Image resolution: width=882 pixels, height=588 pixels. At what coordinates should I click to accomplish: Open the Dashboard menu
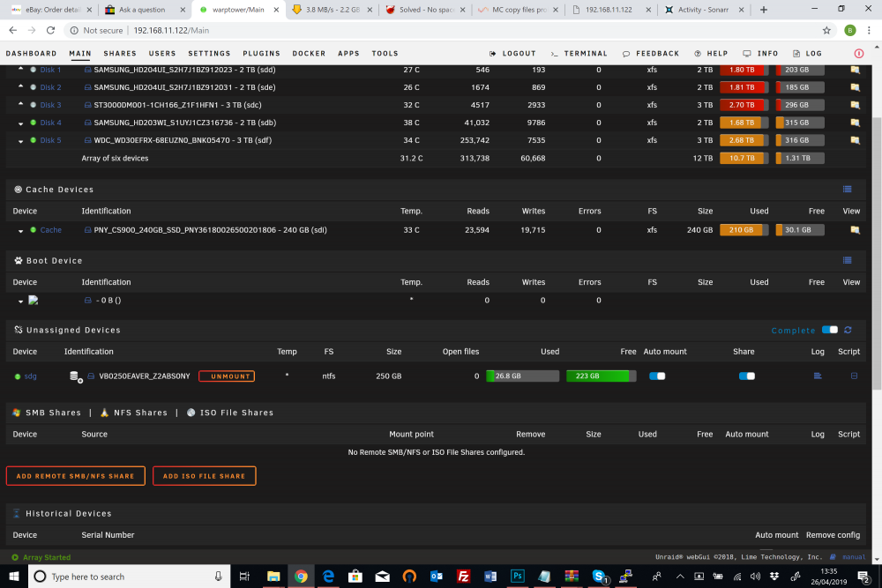pyautogui.click(x=31, y=54)
